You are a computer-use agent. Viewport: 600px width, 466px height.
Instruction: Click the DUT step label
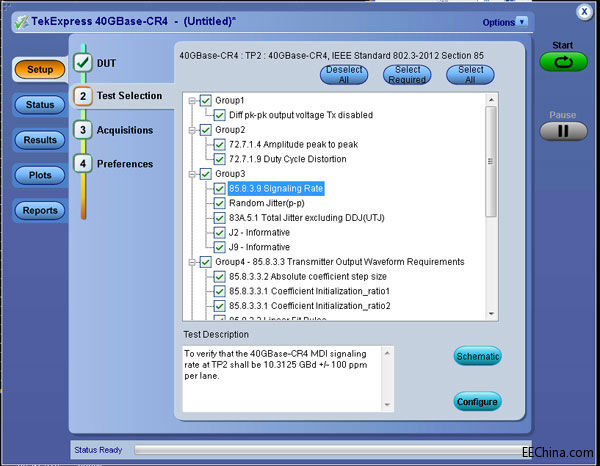coord(106,63)
